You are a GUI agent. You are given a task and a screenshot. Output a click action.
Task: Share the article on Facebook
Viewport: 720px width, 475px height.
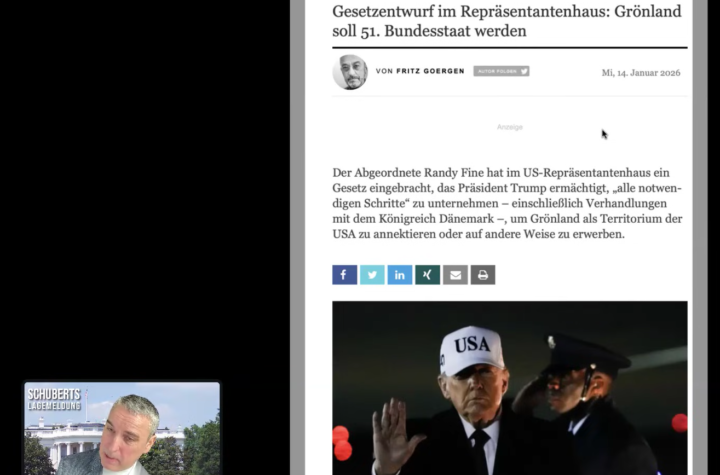pyautogui.click(x=344, y=275)
